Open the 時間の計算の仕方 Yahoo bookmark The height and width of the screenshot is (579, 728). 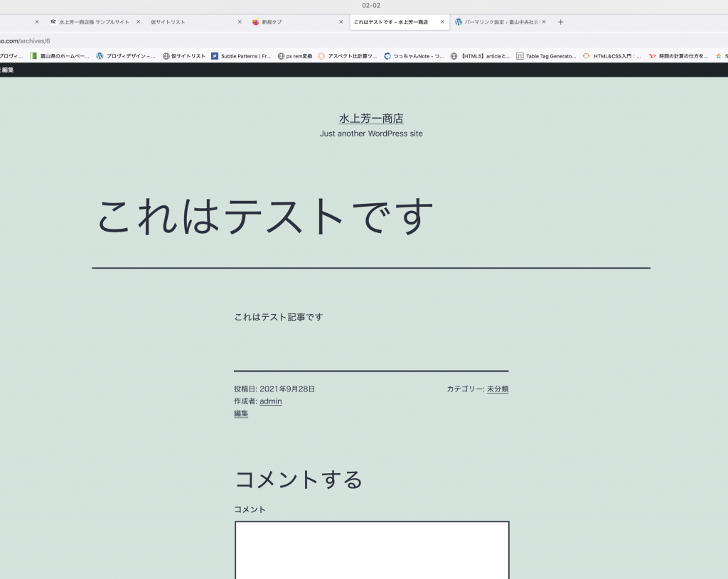click(678, 56)
